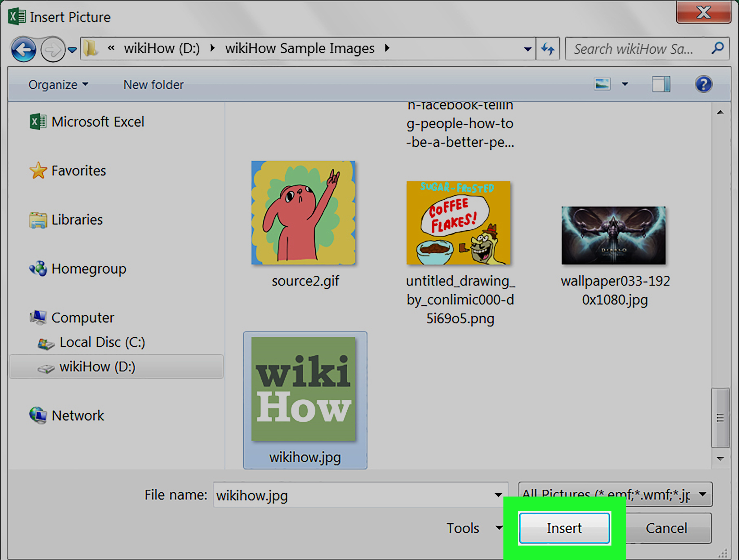Click the Refresh button icon
Image resolution: width=739 pixels, height=560 pixels.
pos(548,49)
